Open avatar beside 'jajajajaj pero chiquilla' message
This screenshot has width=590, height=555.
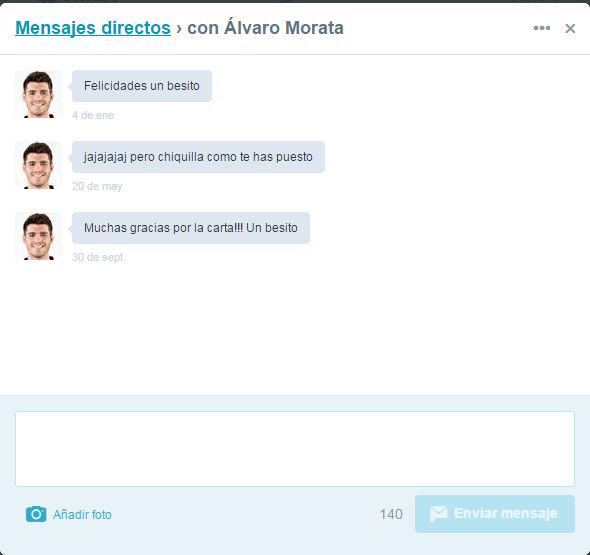pyautogui.click(x=38, y=166)
